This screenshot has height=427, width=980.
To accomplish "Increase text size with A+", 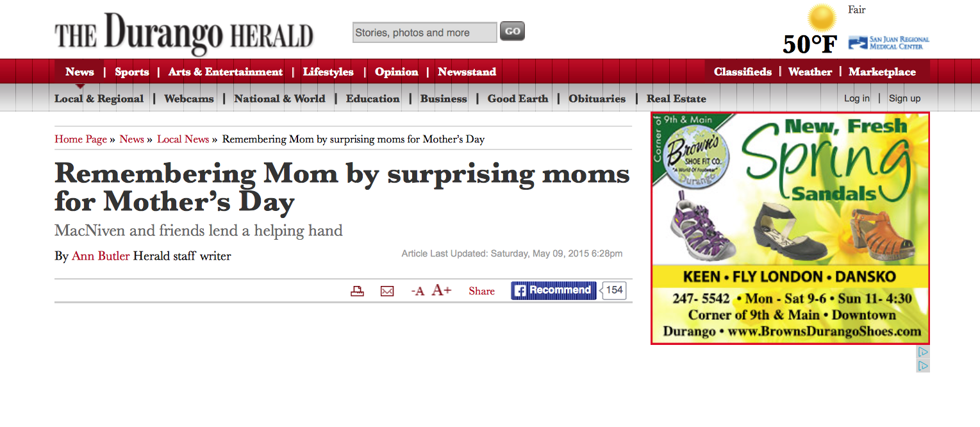I will click(x=441, y=290).
